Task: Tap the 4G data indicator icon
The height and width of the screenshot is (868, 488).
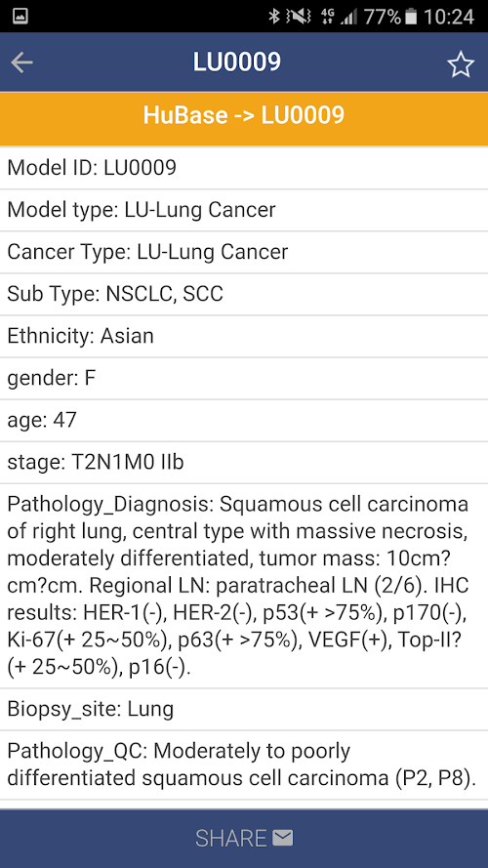Action: tap(326, 17)
